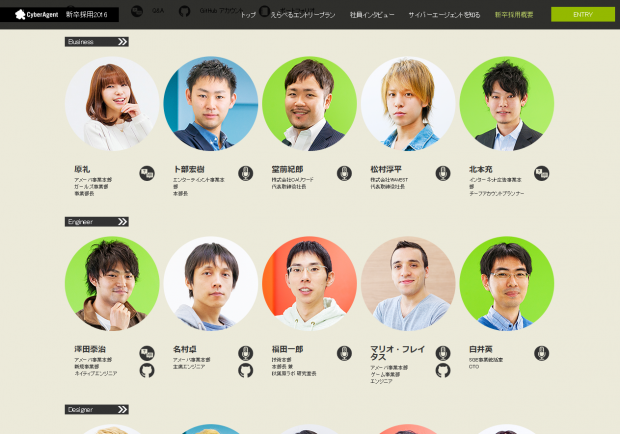Open 新卒採用概要 menu item

tap(514, 15)
